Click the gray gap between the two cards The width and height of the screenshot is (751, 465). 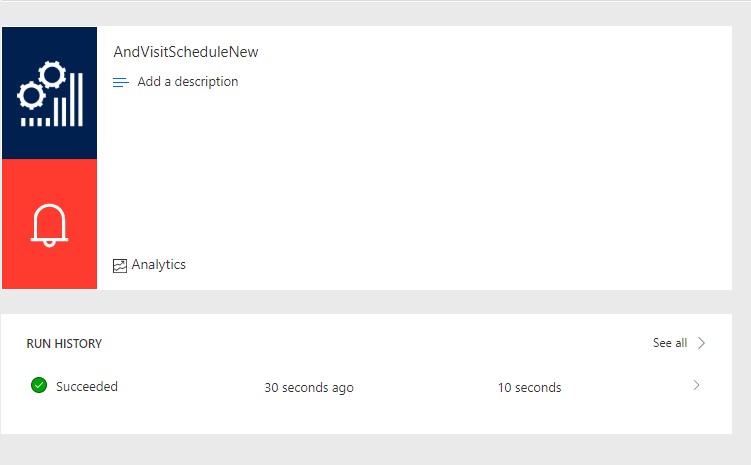[375, 302]
